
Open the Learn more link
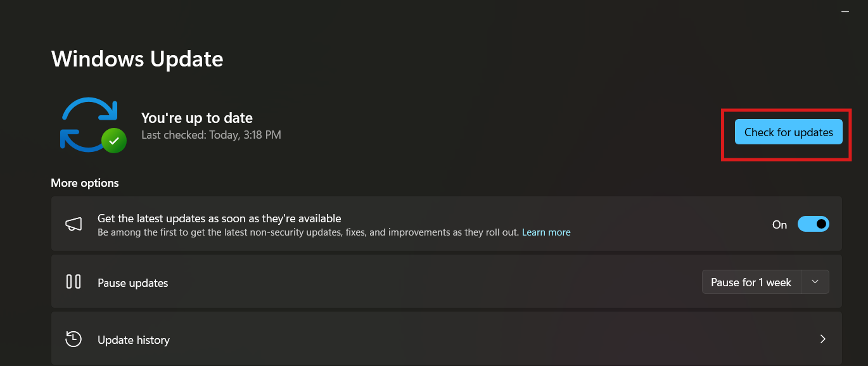tap(546, 232)
